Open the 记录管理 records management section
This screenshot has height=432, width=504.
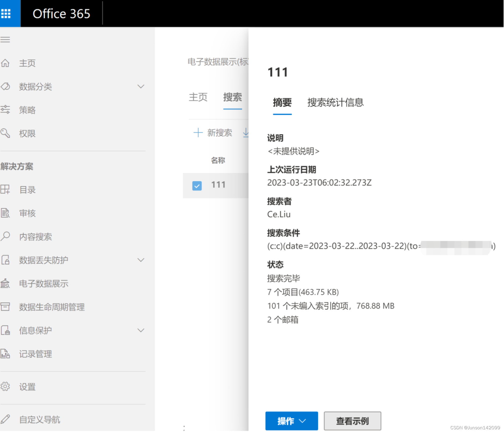point(35,354)
